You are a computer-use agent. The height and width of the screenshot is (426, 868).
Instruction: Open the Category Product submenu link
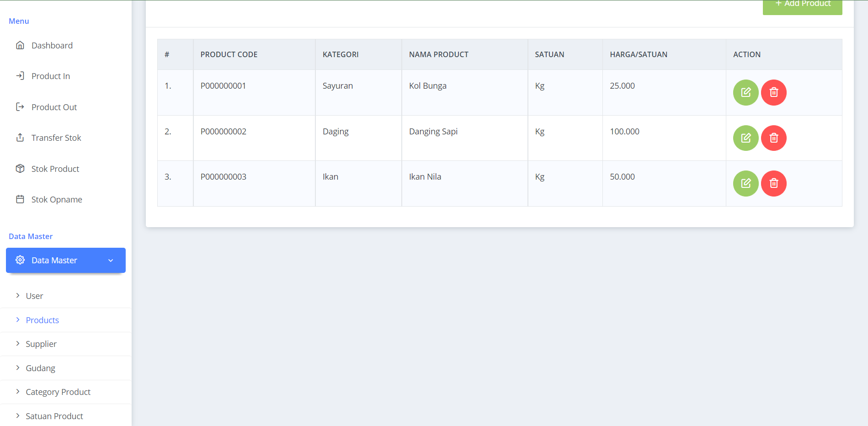pyautogui.click(x=58, y=392)
